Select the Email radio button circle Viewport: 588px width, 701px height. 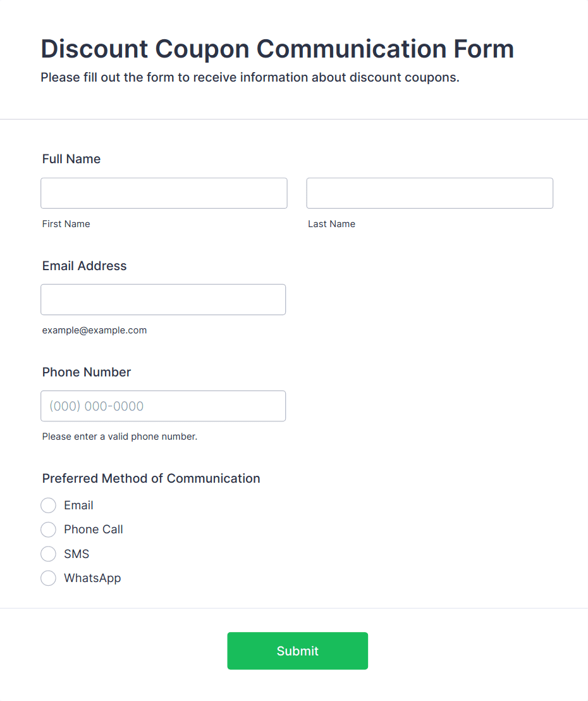pyautogui.click(x=49, y=506)
